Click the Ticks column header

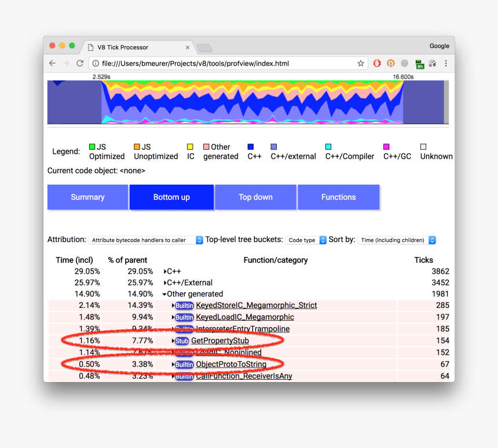424,260
